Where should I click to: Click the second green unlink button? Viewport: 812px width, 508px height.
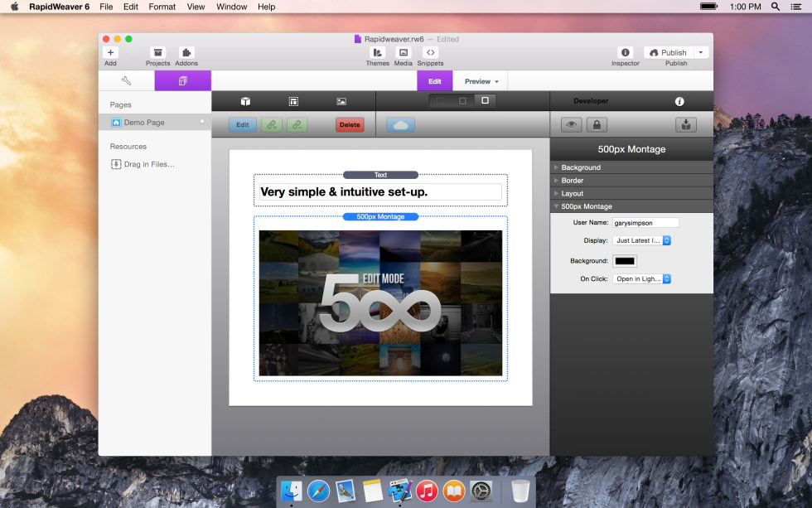coord(297,125)
